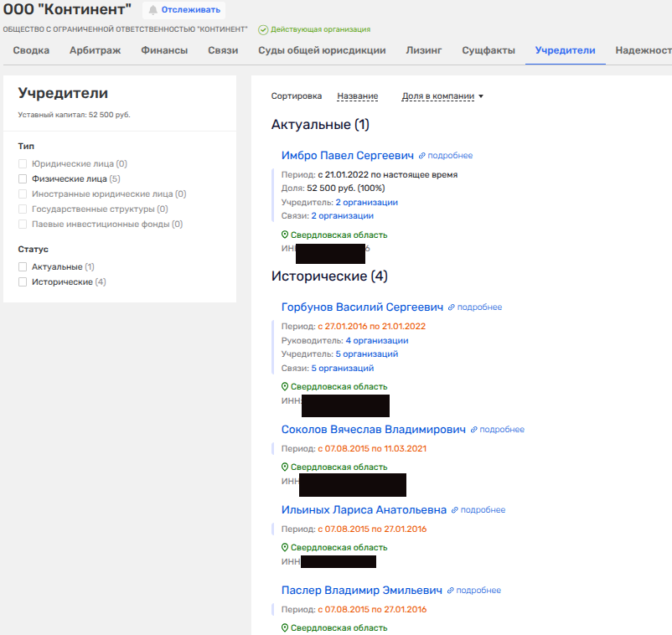Click link icon next to Ильиных Лариса Анатольевна
The height and width of the screenshot is (635, 672).
pos(455,510)
